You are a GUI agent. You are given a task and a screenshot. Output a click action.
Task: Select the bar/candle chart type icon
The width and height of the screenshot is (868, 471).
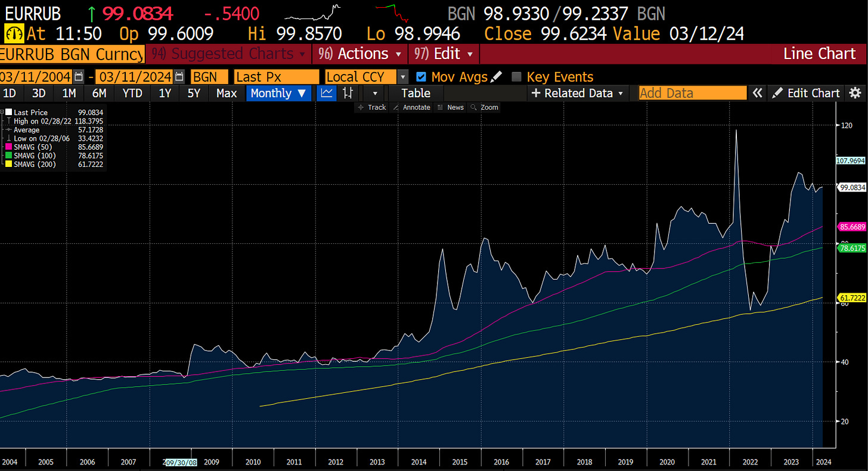click(349, 93)
